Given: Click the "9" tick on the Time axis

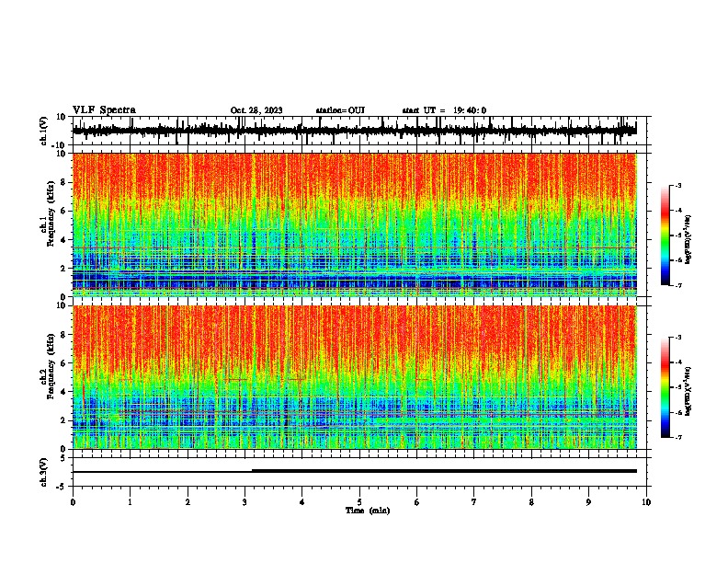Looking at the screenshot, I should click(588, 502).
